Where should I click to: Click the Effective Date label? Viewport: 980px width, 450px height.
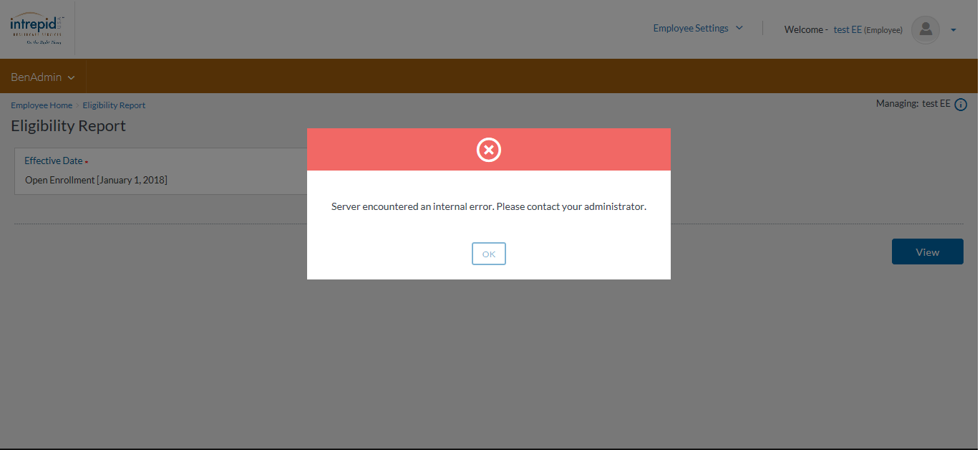click(54, 161)
